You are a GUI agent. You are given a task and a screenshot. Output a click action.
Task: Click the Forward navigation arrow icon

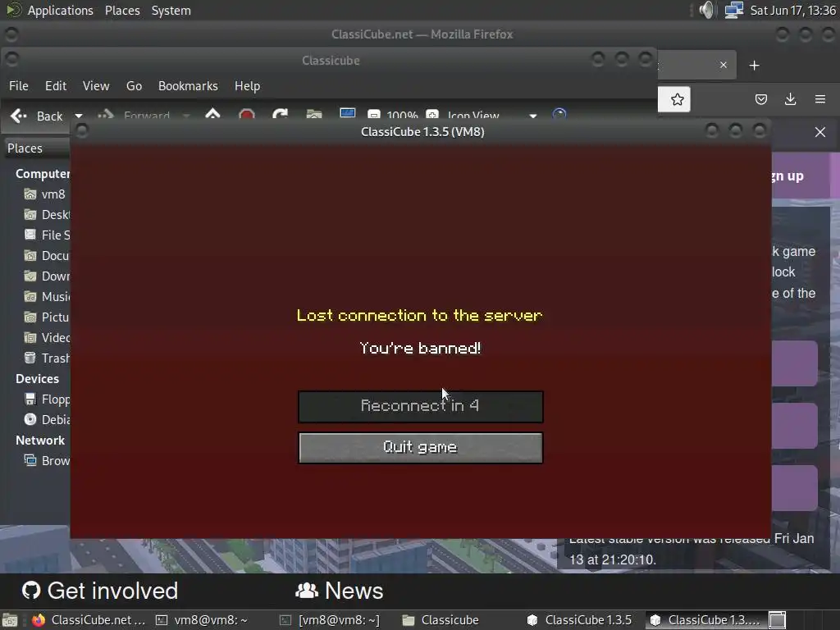(106, 115)
